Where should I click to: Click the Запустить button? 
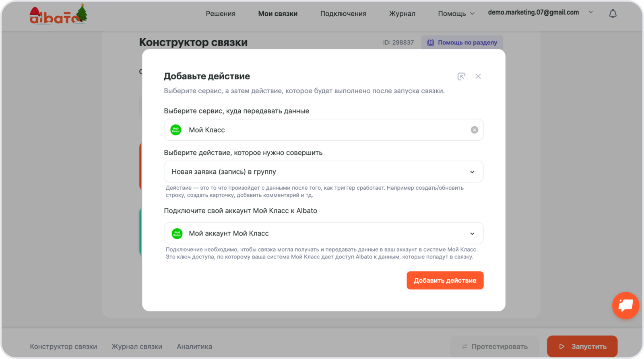[582, 347]
